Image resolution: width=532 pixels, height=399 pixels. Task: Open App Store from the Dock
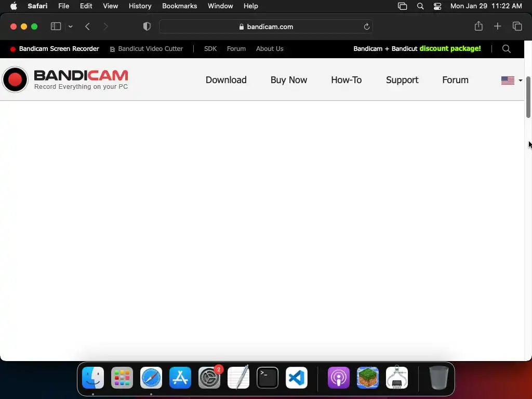click(x=180, y=378)
